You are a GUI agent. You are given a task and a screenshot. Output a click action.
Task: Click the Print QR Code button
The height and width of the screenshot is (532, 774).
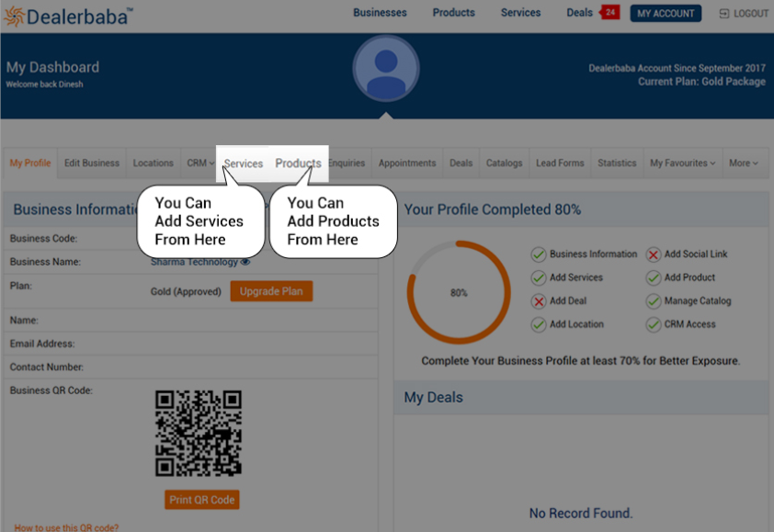202,500
